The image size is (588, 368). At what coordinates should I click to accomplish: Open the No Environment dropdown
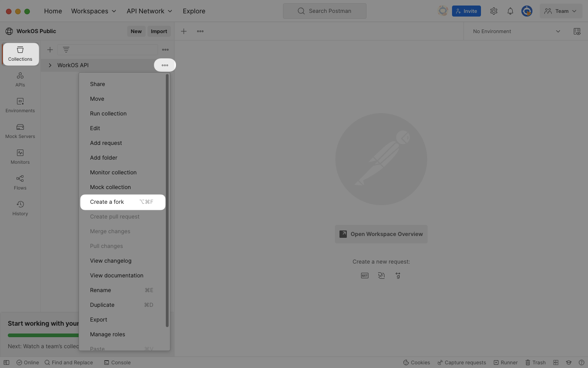516,31
